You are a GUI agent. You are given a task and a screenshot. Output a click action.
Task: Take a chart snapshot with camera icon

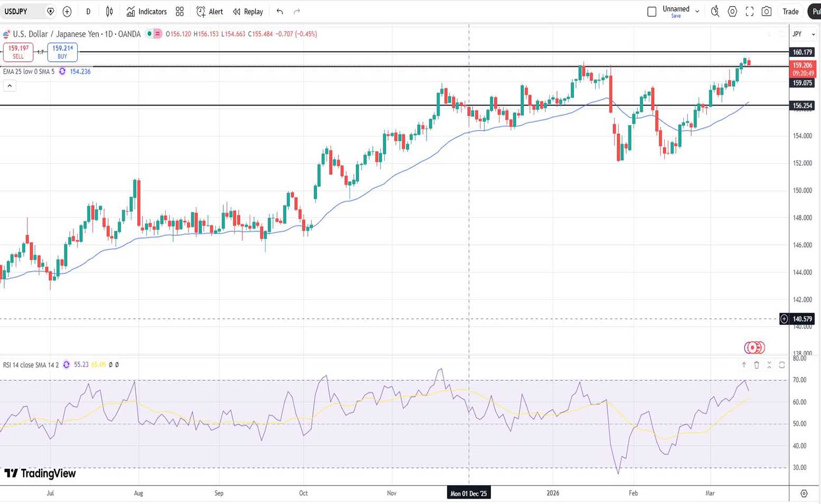767,12
